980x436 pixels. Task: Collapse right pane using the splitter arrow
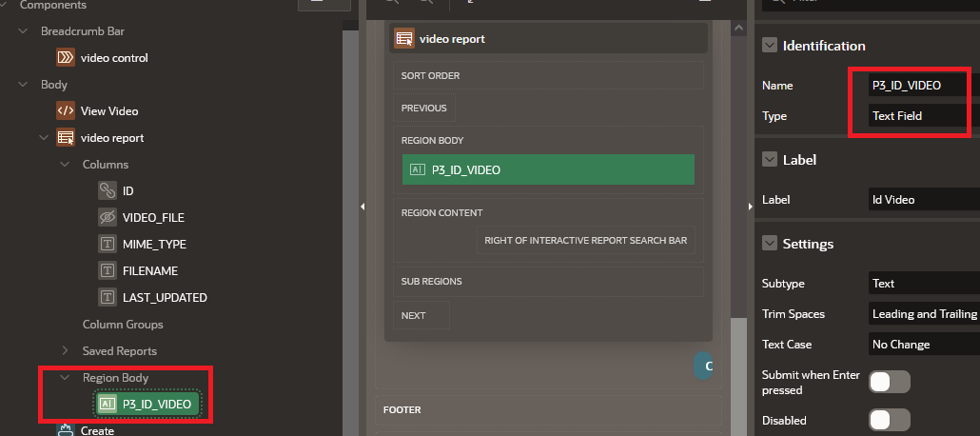[751, 207]
